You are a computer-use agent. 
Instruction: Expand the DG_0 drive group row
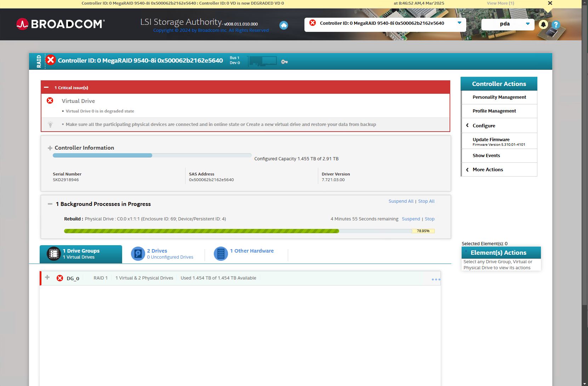[47, 277]
